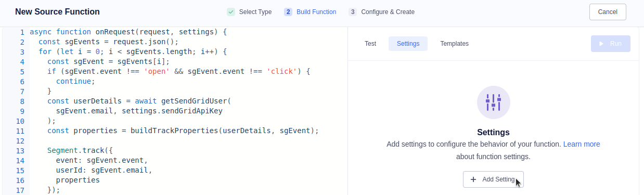The image size is (644, 195).
Task: Click line number 1 in the gutter
Action: (x=22, y=32)
